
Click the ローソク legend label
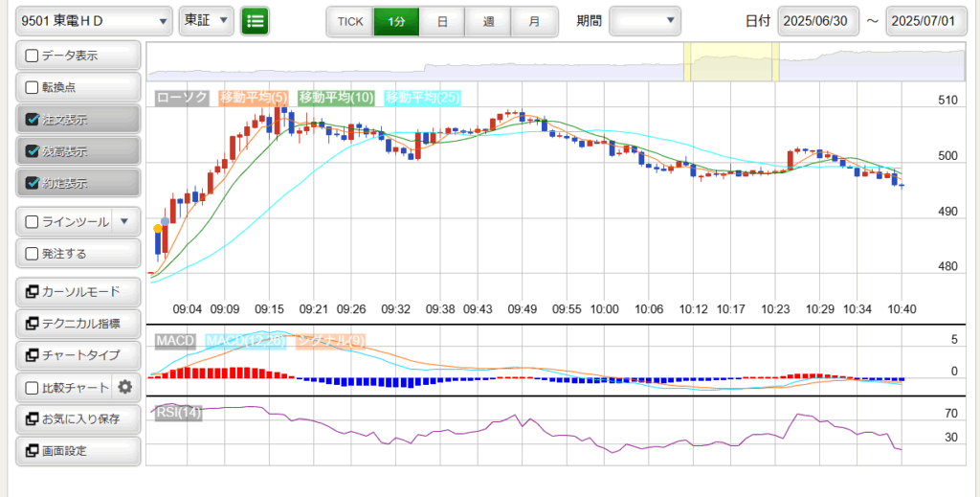pos(182,98)
